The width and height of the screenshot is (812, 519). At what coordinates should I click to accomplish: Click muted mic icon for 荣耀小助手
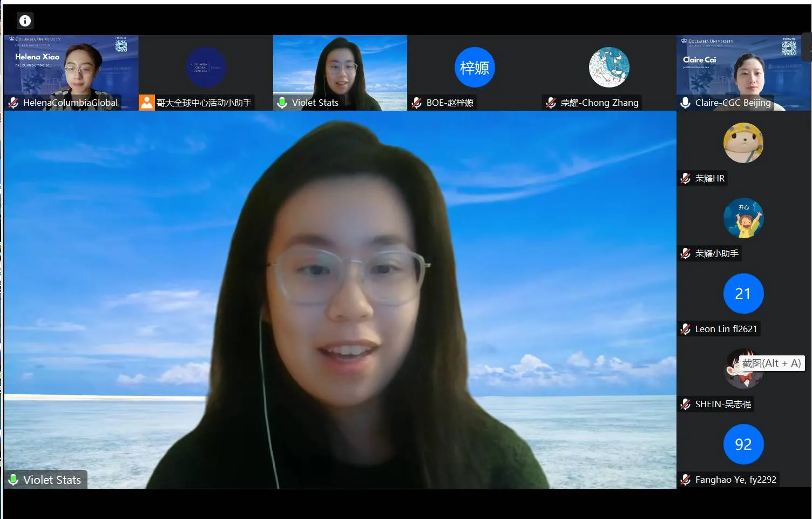685,253
